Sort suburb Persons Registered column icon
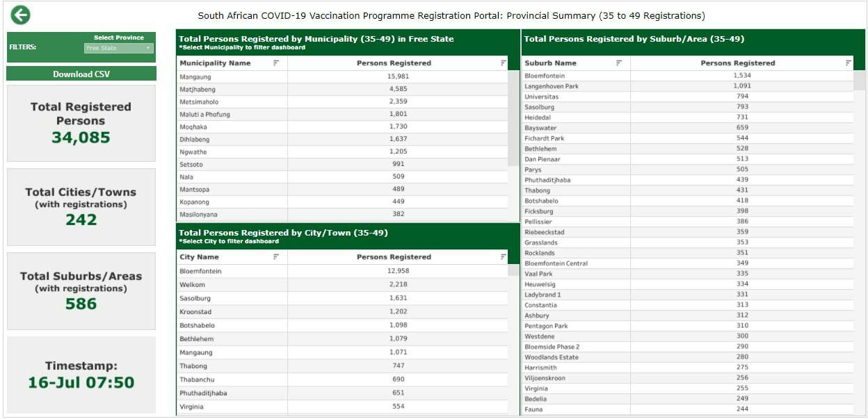868x419 pixels. 848,63
